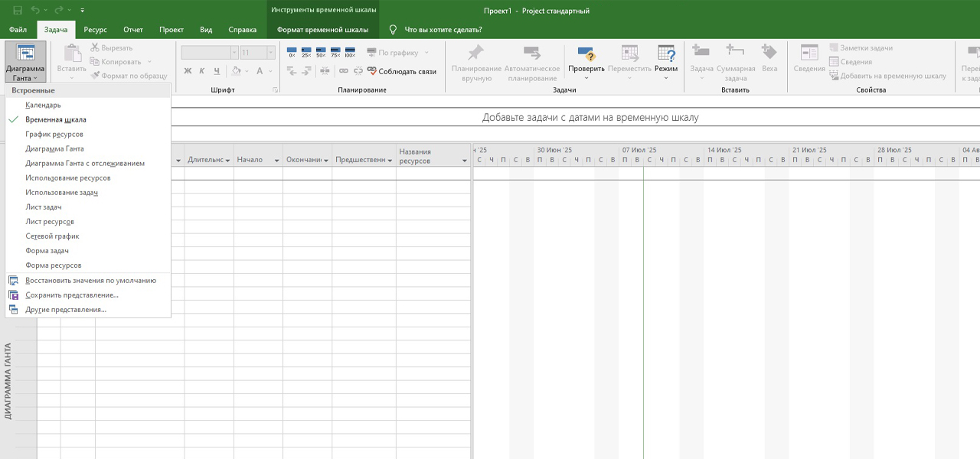Click the Веха milestone icon
Viewport: 980px width, 459px height.
click(x=769, y=51)
